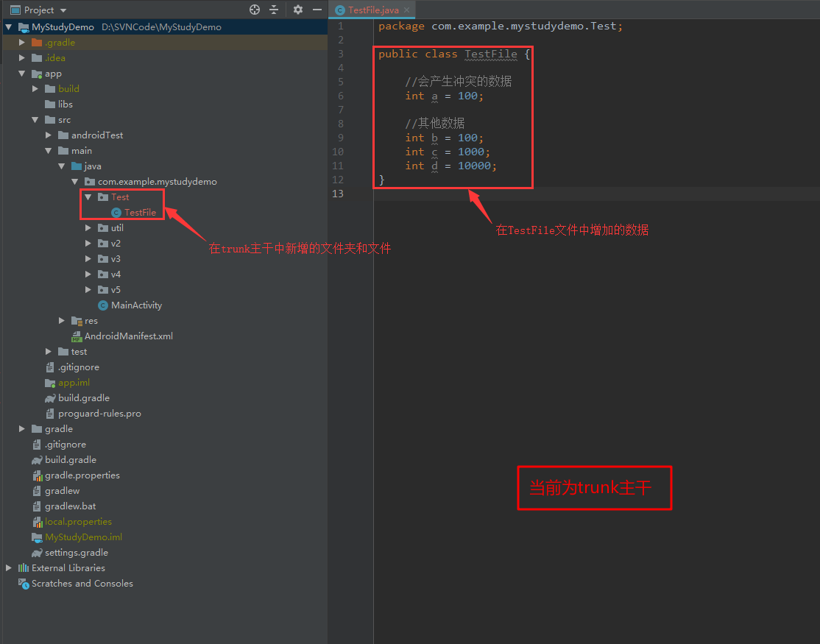
Task: Click Scratches and Consoles icon
Action: point(24,584)
